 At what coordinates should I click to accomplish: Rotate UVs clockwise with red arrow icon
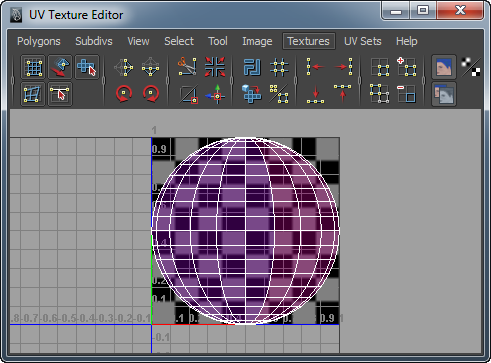click(x=151, y=94)
